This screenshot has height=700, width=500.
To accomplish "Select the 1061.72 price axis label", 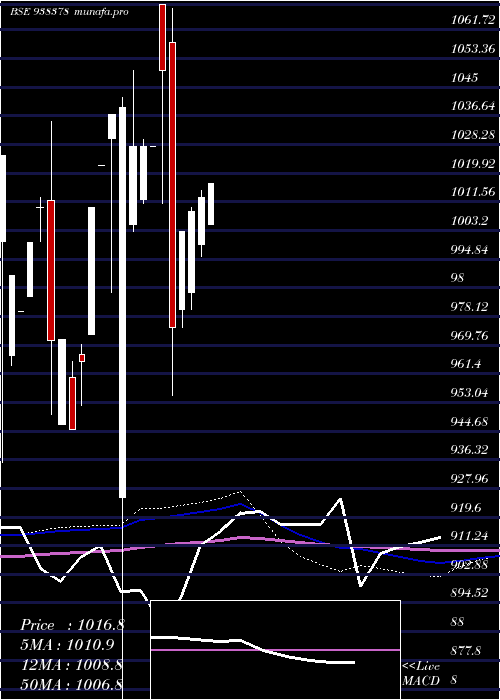I will pyautogui.click(x=473, y=20).
